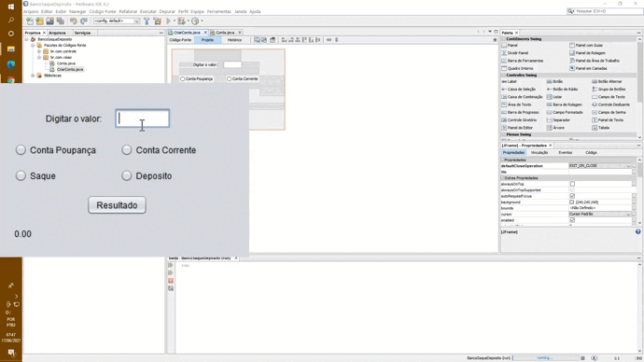Open the Arquivo menu

tap(31, 11)
